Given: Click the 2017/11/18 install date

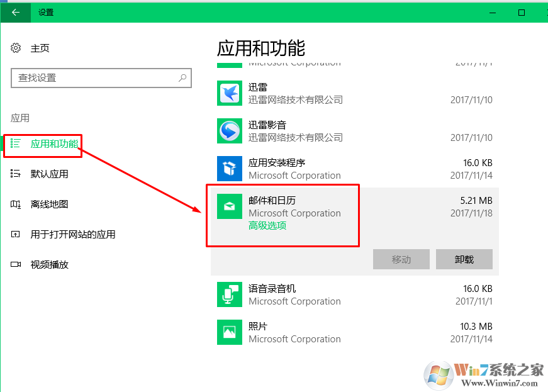Looking at the screenshot, I should (471, 213).
